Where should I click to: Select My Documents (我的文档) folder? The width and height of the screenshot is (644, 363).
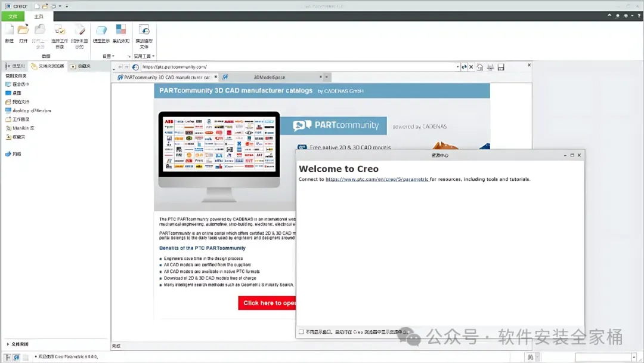[17, 101]
